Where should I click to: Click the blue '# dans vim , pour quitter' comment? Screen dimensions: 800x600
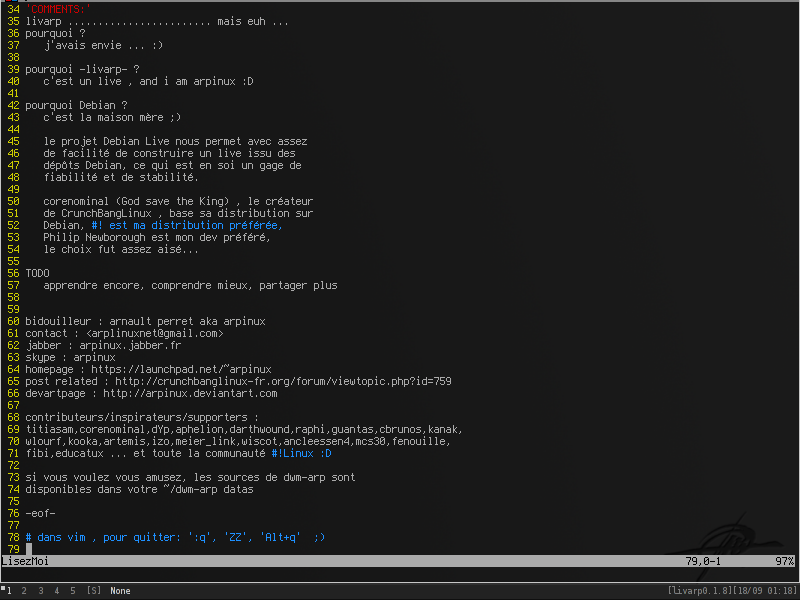coord(175,537)
